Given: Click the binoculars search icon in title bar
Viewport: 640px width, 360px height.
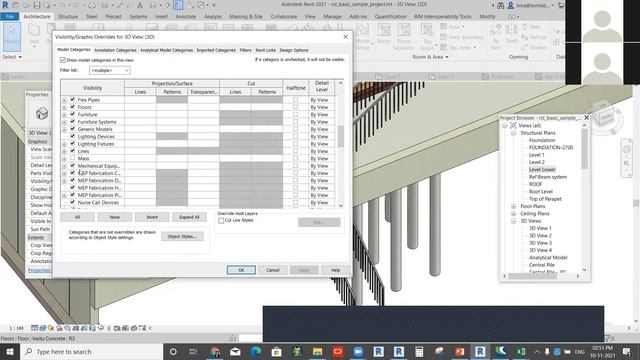Looking at the screenshot, I should click(x=500, y=5).
